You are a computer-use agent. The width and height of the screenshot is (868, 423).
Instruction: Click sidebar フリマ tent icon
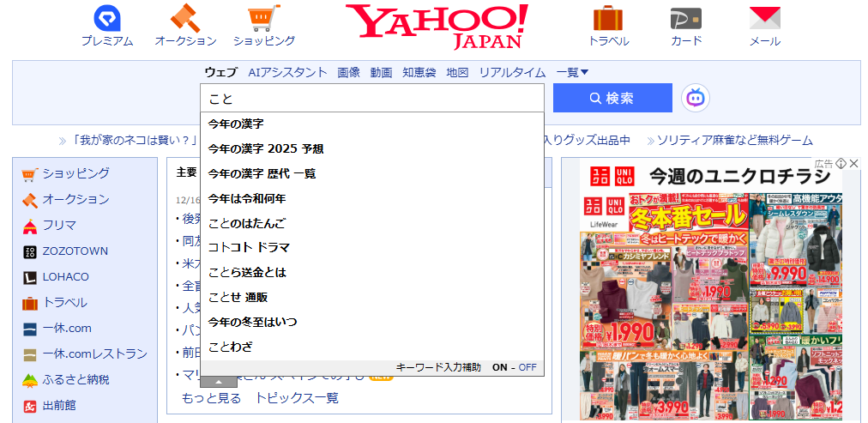(29, 226)
